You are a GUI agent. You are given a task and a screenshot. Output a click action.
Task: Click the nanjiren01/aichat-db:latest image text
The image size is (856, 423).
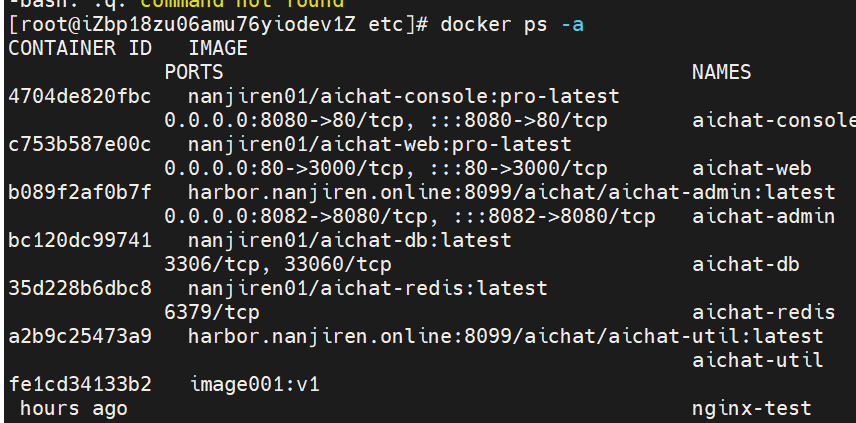point(350,241)
